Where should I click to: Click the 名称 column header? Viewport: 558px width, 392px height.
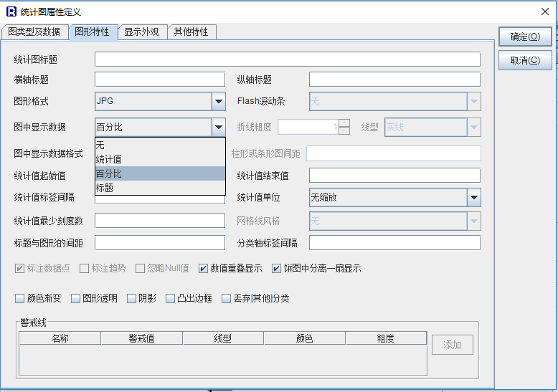tap(60, 338)
